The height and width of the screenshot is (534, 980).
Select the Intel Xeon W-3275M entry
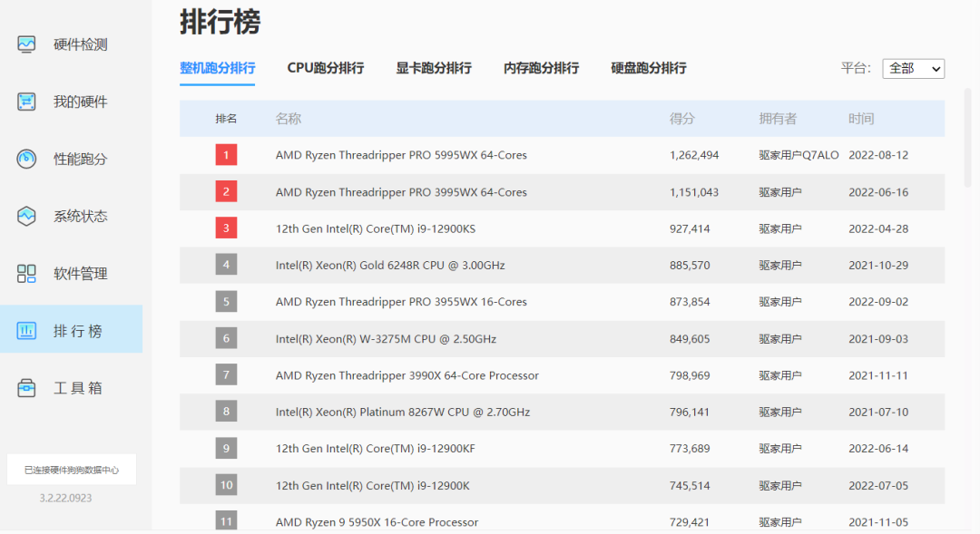point(387,338)
